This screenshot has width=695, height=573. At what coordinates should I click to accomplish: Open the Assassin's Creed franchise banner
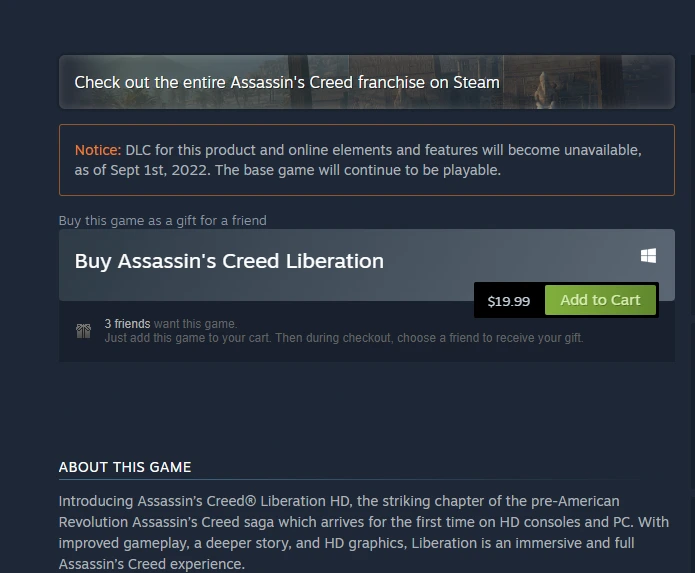367,82
